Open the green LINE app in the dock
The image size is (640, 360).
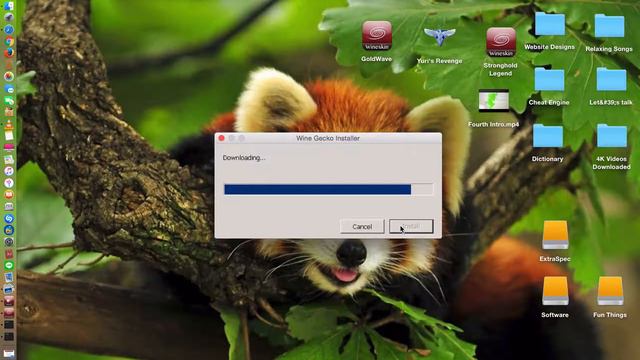pos(9,265)
